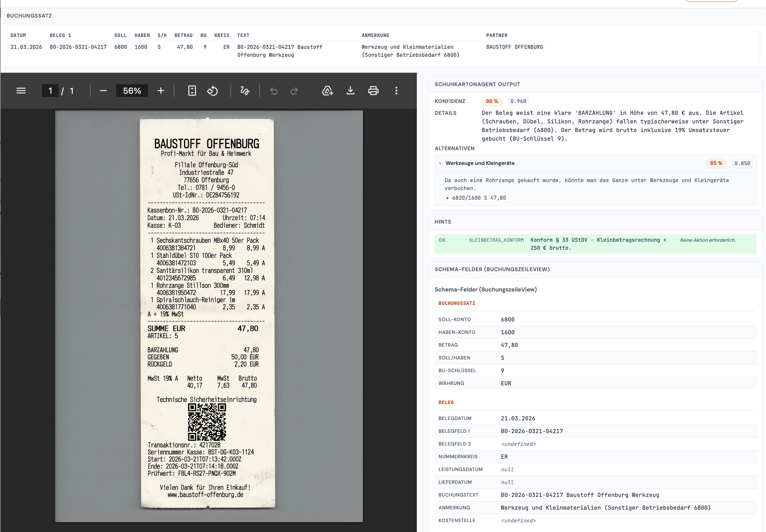Zoom out of the PDF document

coord(103,91)
